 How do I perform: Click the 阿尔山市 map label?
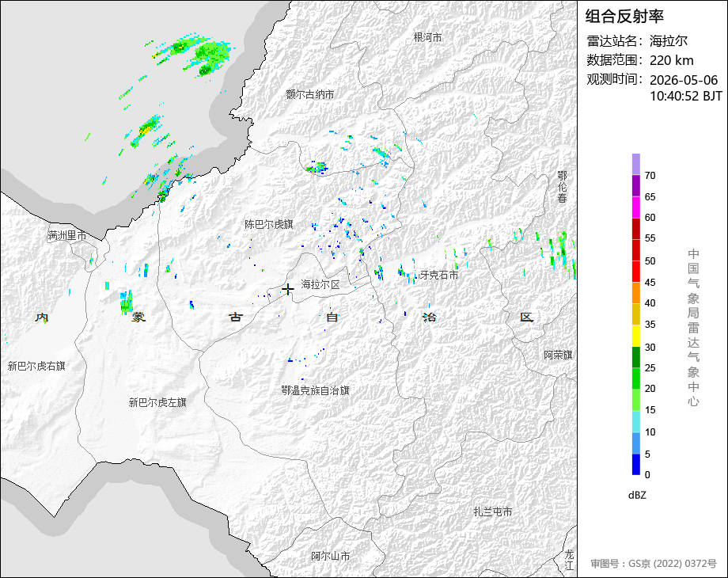pos(331,556)
